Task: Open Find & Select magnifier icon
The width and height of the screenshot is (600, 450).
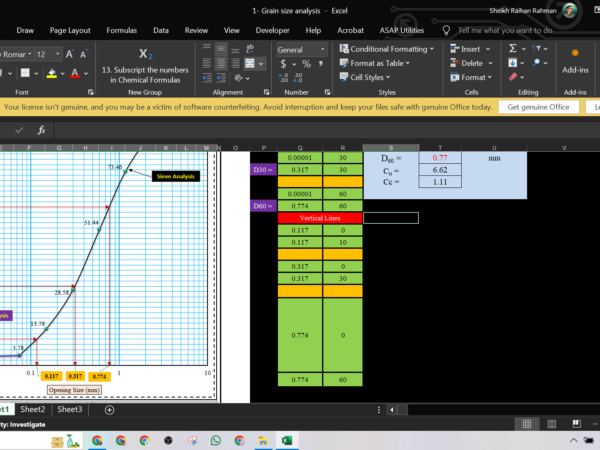Action: 536,62
